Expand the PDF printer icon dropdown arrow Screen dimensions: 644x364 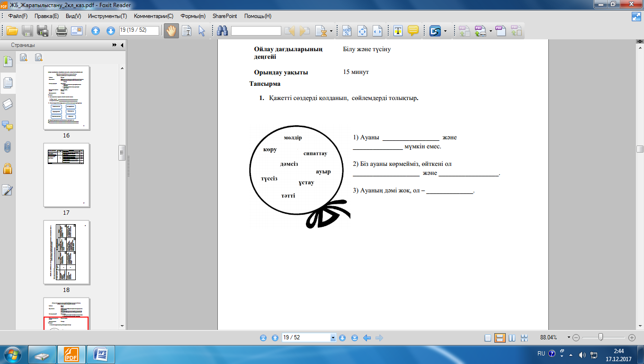490,31
